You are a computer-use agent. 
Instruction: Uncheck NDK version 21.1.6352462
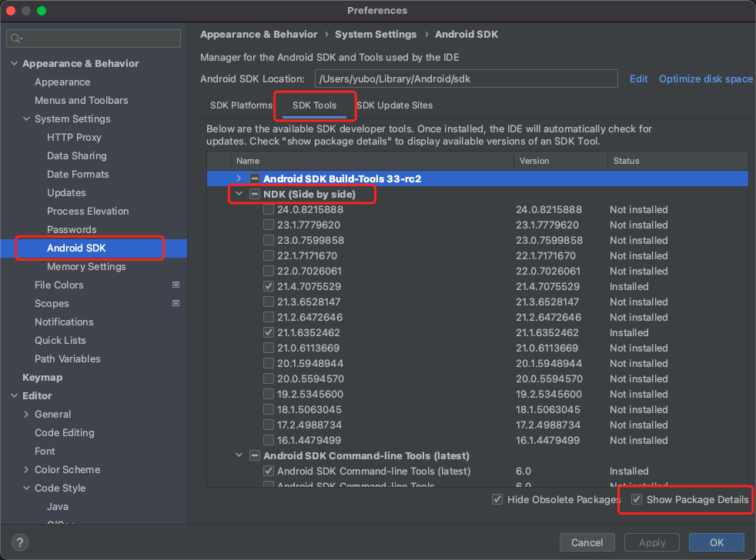click(269, 332)
